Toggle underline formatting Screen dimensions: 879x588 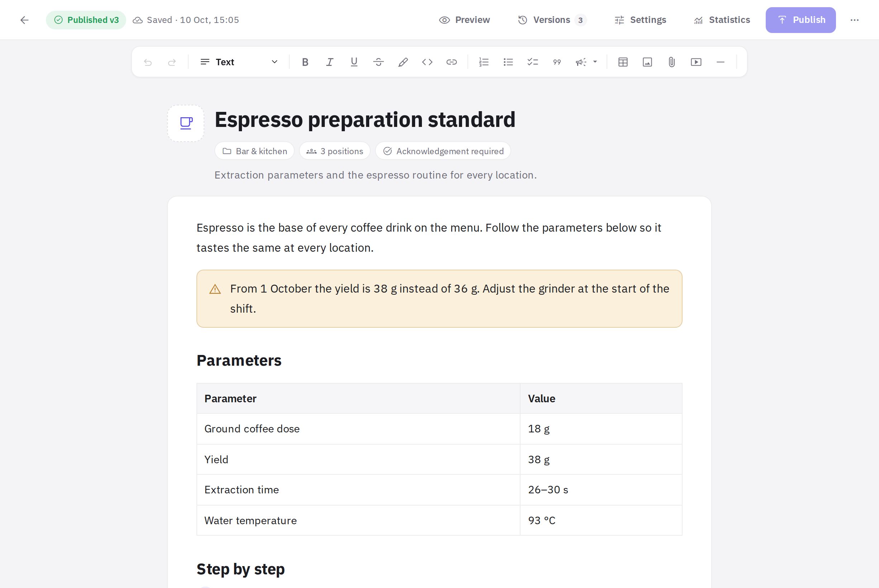click(x=354, y=62)
